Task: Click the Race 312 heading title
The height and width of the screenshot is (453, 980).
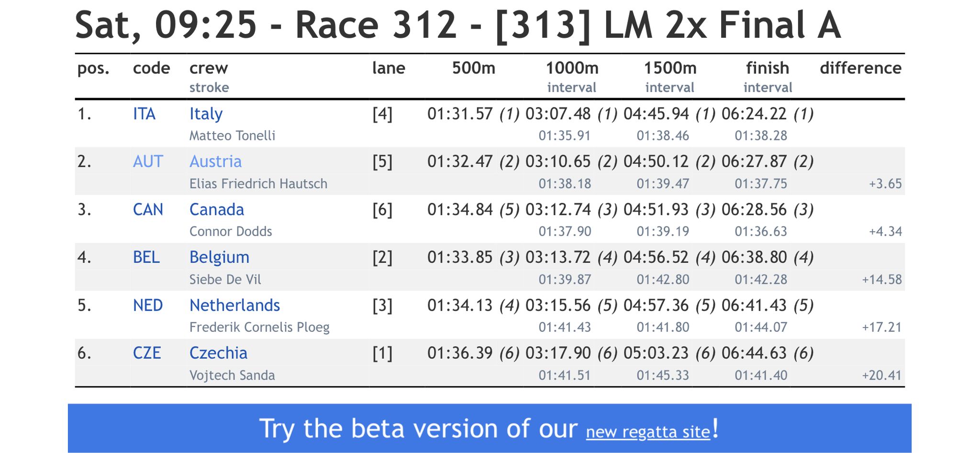Action: tap(457, 25)
